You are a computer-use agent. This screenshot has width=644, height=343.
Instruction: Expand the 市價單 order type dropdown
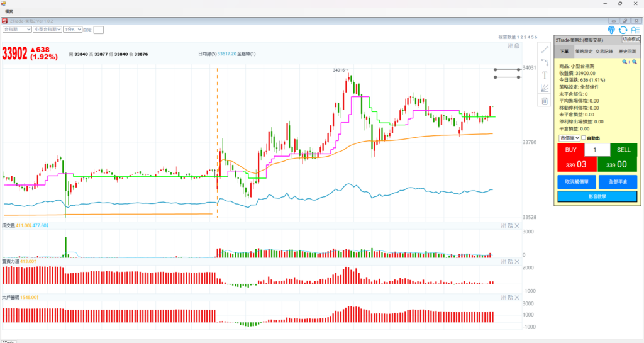[568, 138]
